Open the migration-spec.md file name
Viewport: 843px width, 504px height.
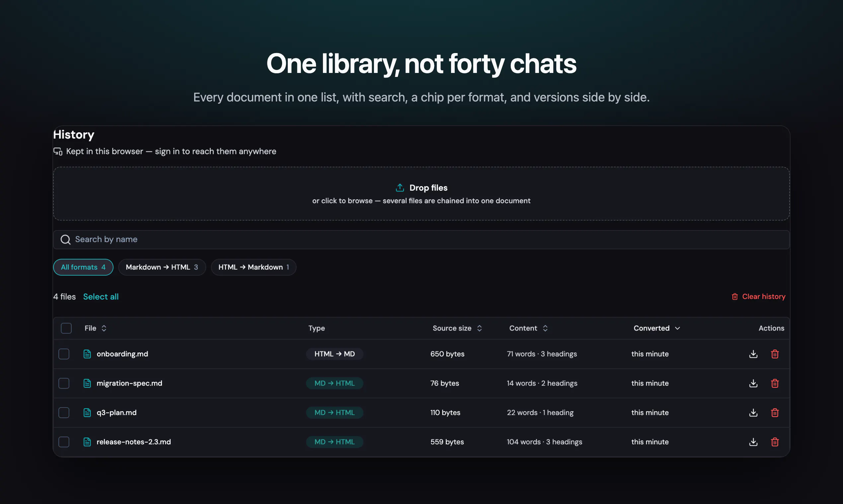point(129,383)
